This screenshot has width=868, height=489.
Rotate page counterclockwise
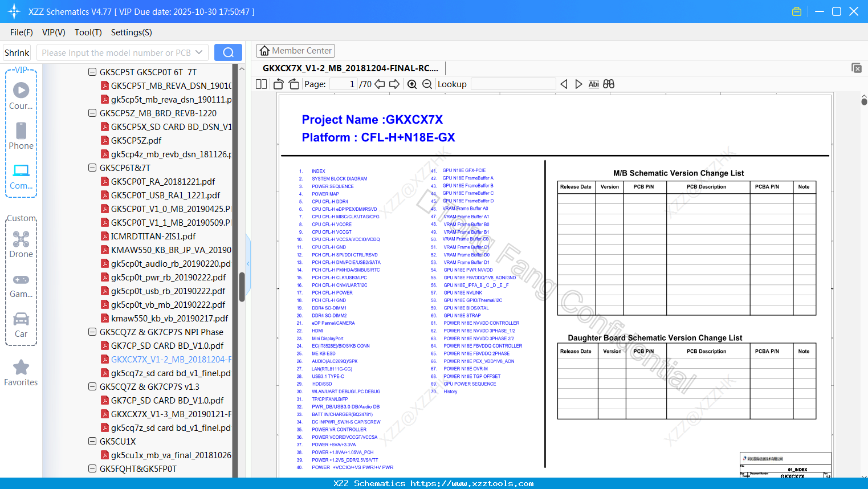(279, 84)
